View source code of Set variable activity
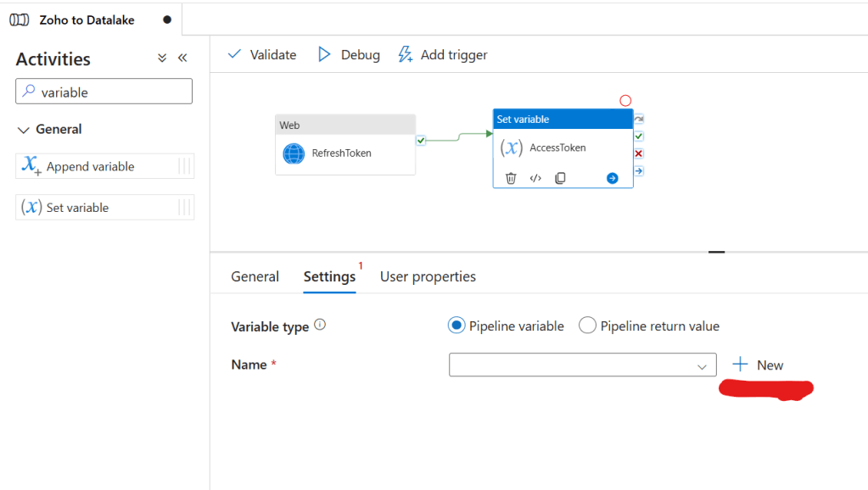The height and width of the screenshot is (490, 868). (x=535, y=178)
